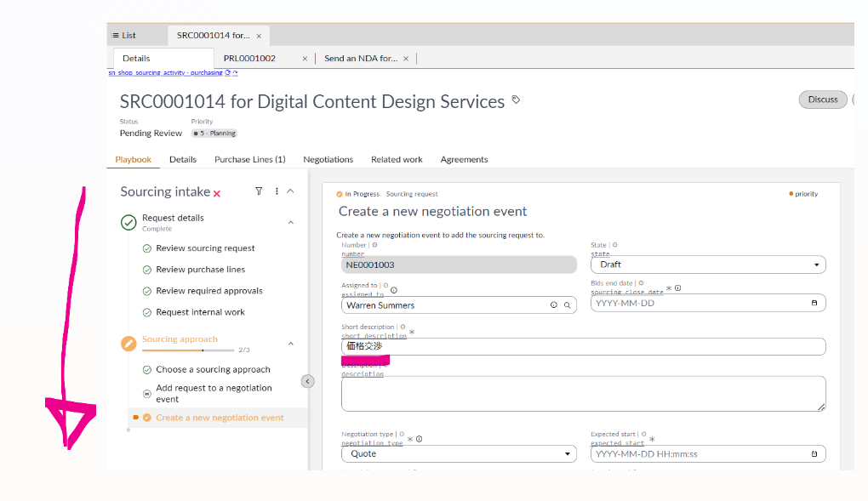Click the Sourcing approach progress bar
Viewport: 868px width, 501px height.
[188, 350]
